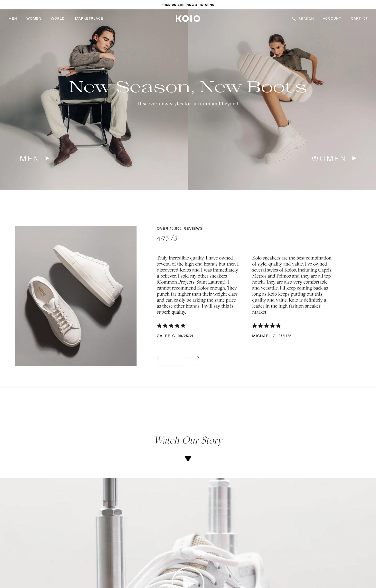Open the WORLD navigation menu
Viewport: 376px width, 588px height.
[x=58, y=19]
